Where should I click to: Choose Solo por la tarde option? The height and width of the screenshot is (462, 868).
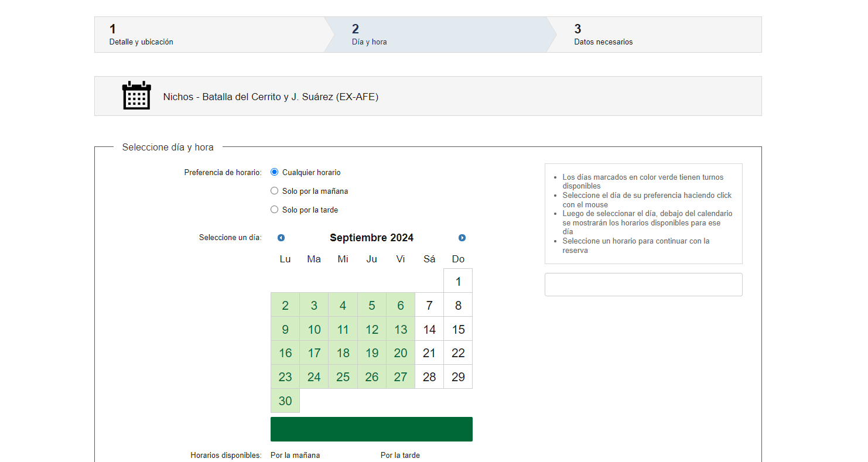pos(274,210)
